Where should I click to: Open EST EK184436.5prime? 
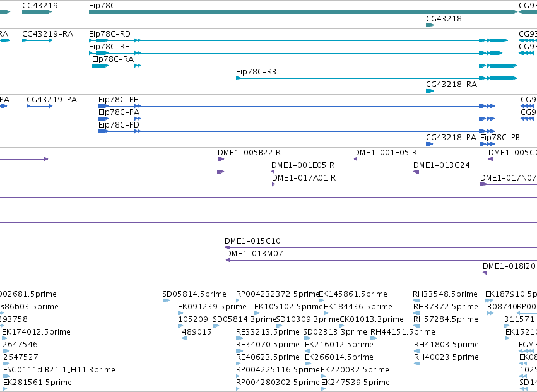click(x=326, y=313)
